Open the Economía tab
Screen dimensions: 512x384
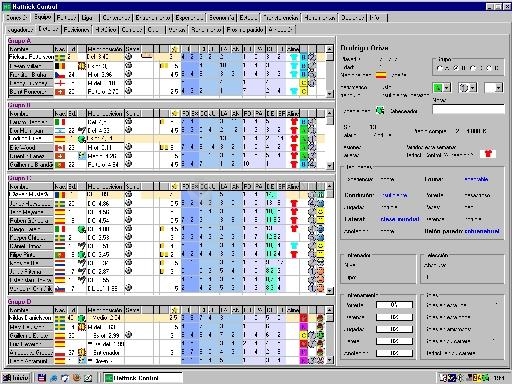pyautogui.click(x=221, y=18)
